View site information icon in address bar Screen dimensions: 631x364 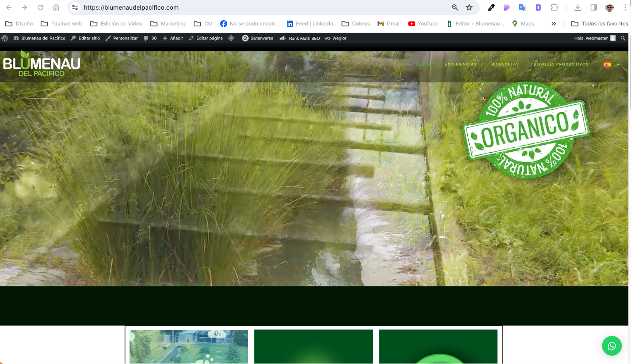point(75,7)
